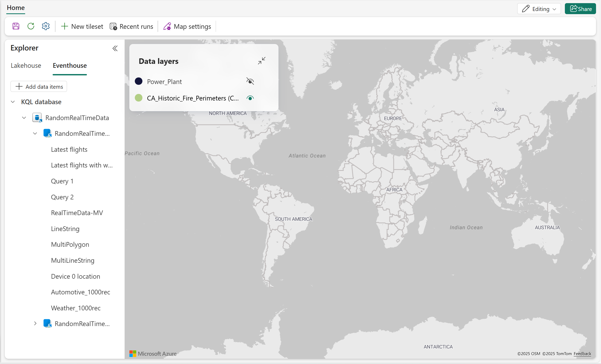Click the Save icon in toolbar
This screenshot has height=364, width=601.
click(x=16, y=26)
